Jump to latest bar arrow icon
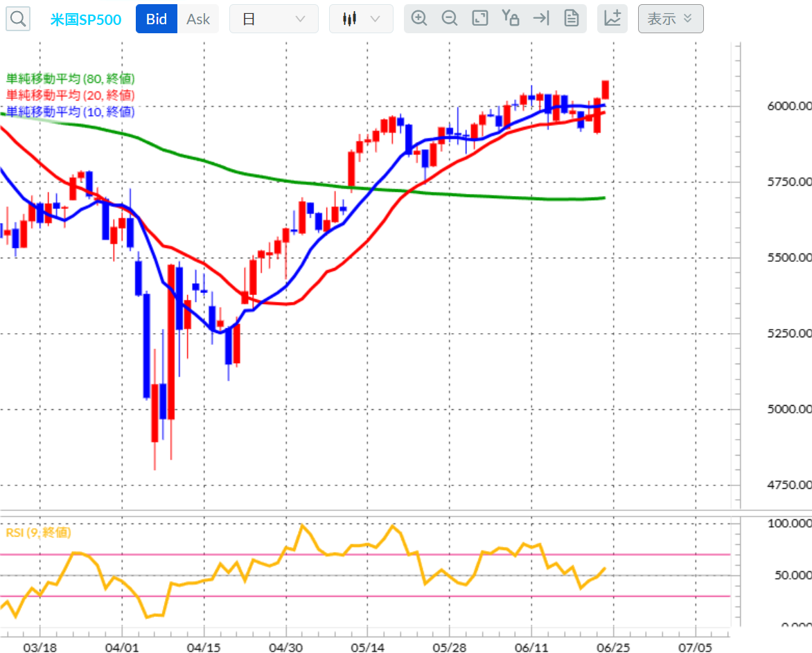This screenshot has height=653, width=812. click(x=541, y=19)
